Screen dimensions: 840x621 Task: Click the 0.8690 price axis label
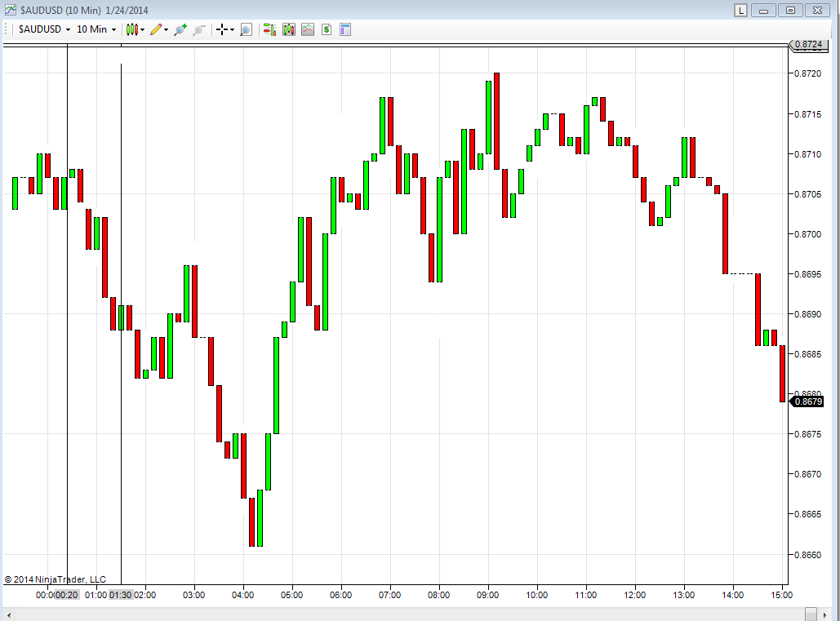pos(808,314)
